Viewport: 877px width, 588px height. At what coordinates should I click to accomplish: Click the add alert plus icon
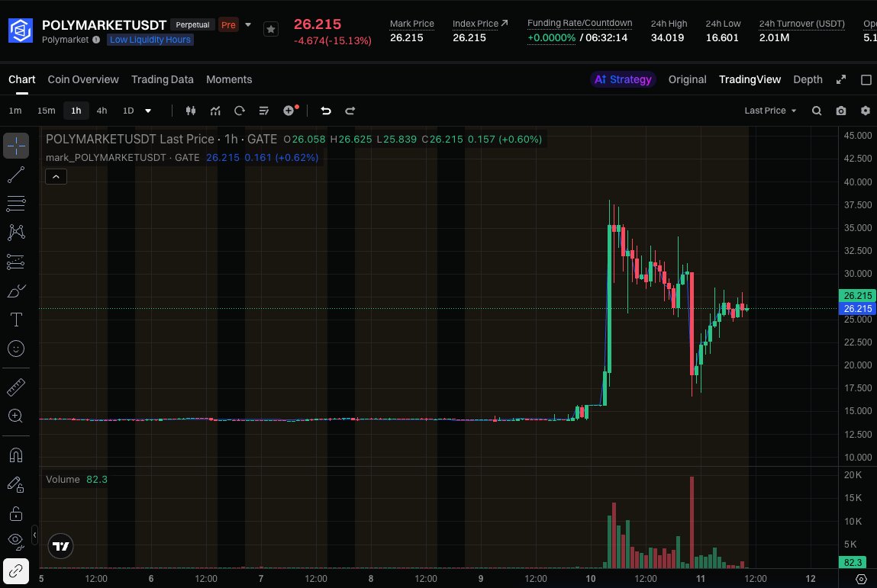click(x=289, y=111)
